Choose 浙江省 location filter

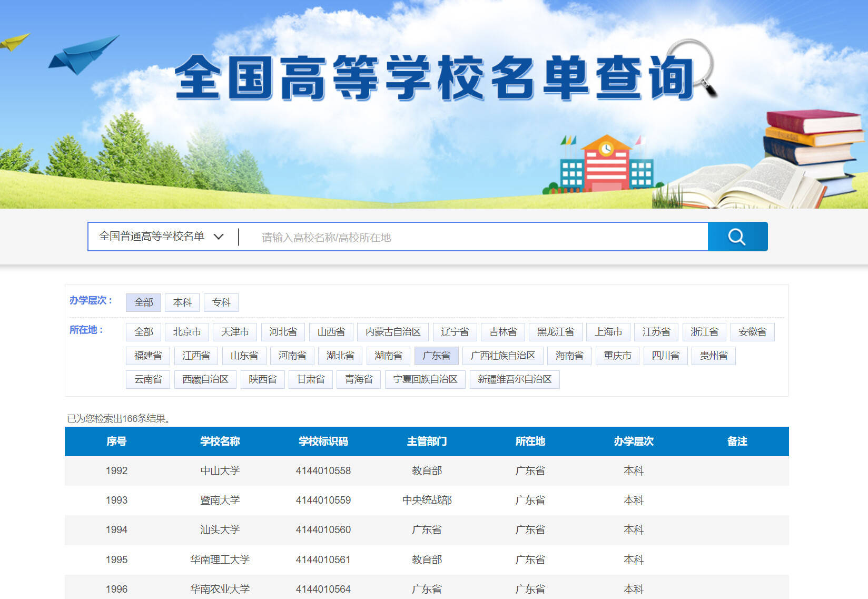pyautogui.click(x=705, y=332)
